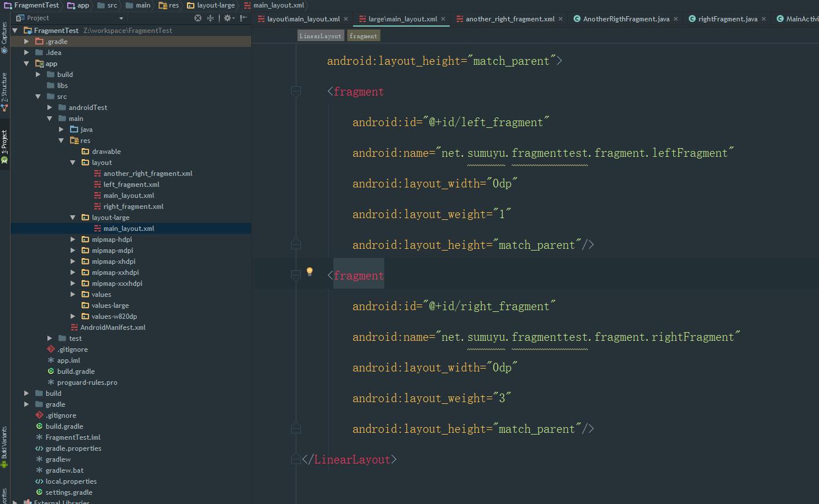
Task: Click the fold marker beside closing LinearLayout
Action: pyautogui.click(x=296, y=459)
